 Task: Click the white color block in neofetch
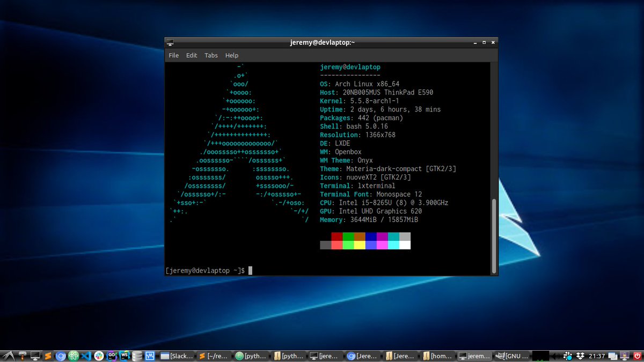click(405, 245)
